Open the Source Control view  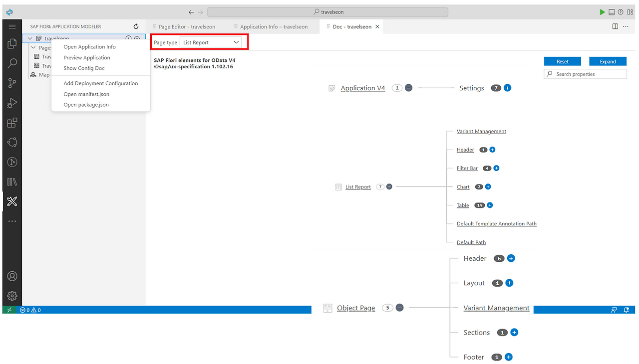pos(12,83)
